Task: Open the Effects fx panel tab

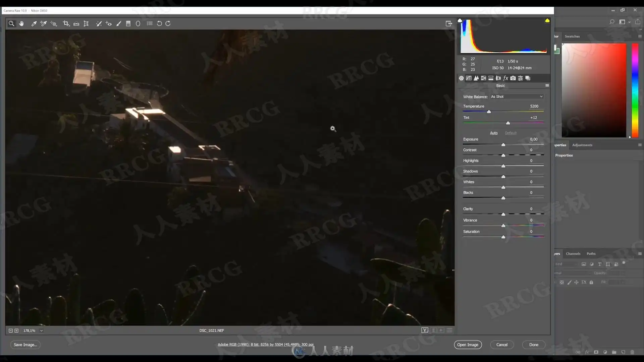Action: [x=505, y=78]
